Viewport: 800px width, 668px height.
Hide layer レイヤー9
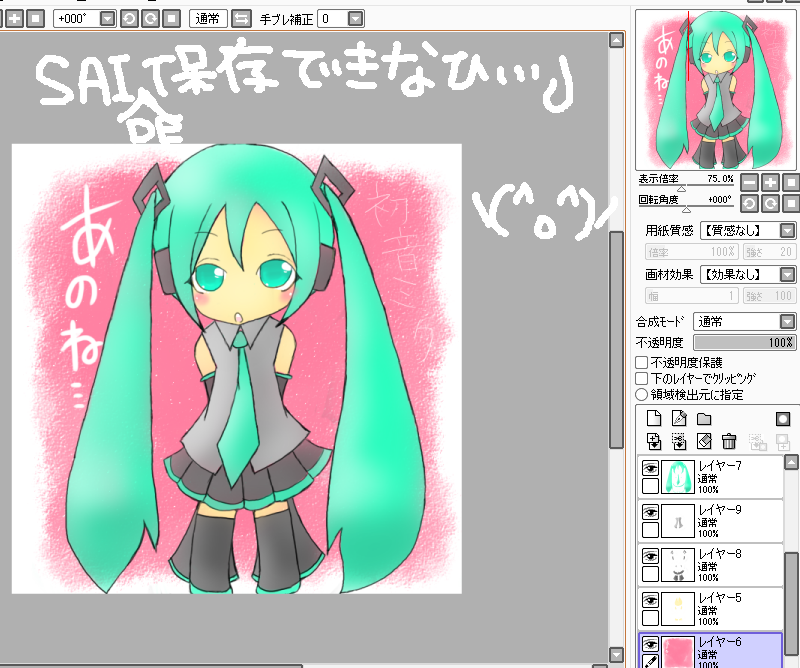(650, 512)
